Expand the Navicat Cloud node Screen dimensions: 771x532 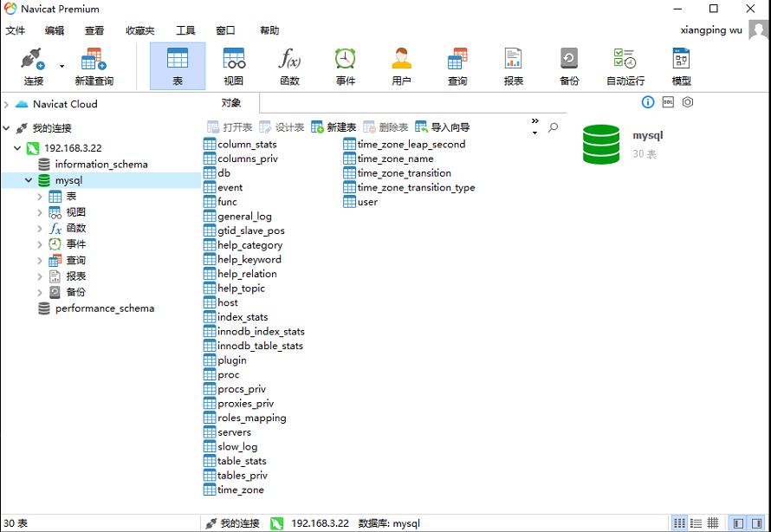[6, 104]
